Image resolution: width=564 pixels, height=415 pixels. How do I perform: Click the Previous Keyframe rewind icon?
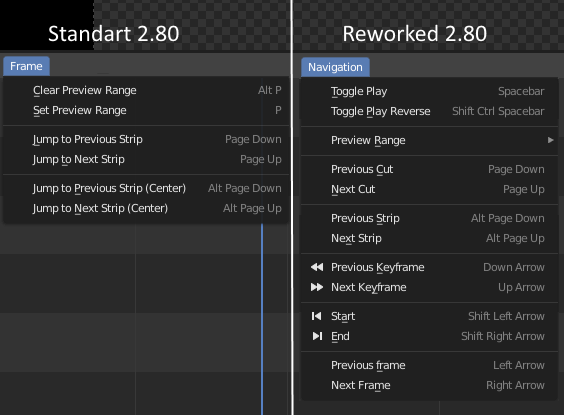317,267
